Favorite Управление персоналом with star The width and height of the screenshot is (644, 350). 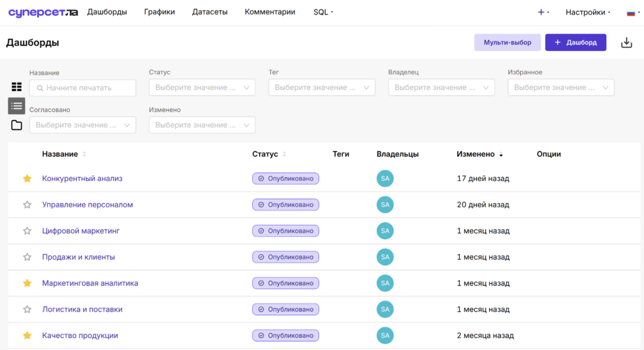[27, 205]
